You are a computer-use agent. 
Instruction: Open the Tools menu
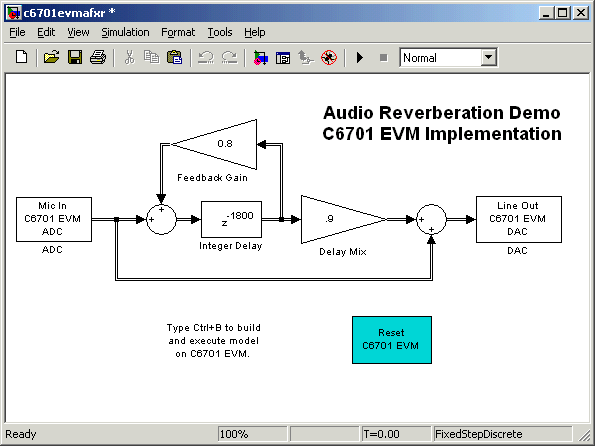[x=220, y=32]
